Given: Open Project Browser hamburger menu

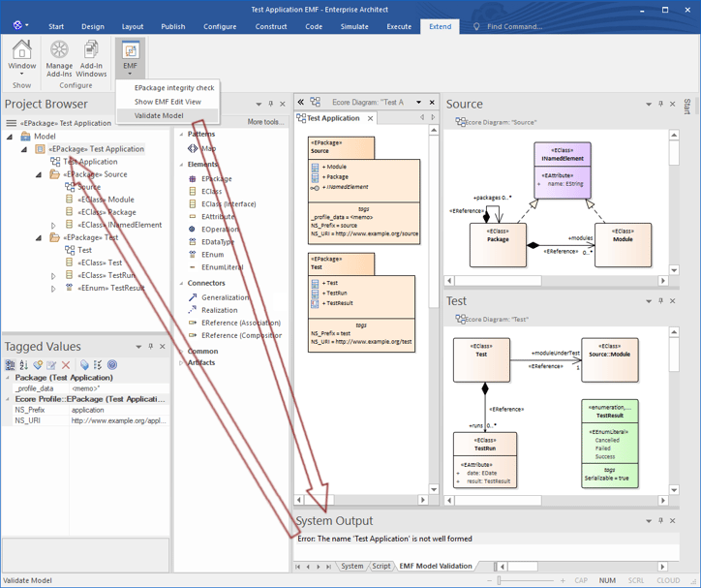Looking at the screenshot, I should (11, 123).
